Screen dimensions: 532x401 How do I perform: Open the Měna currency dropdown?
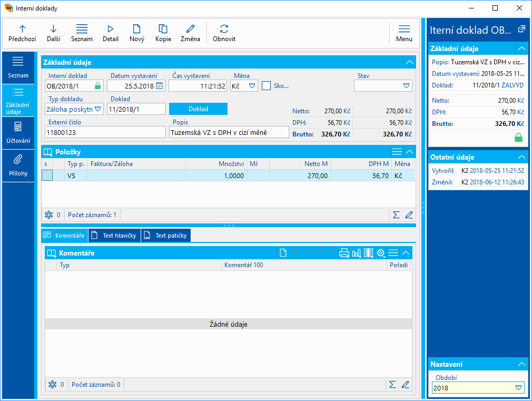coord(252,86)
